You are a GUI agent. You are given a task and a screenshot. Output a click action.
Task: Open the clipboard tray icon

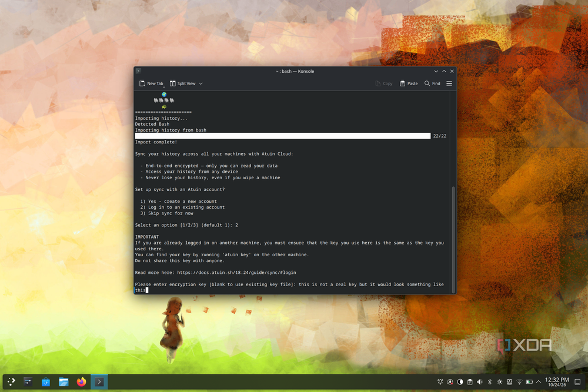click(470, 382)
